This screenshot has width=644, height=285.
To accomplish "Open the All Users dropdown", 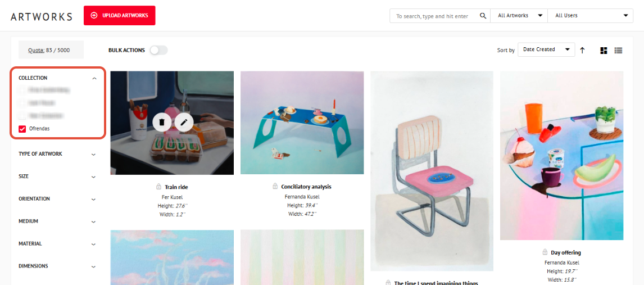I will click(591, 16).
